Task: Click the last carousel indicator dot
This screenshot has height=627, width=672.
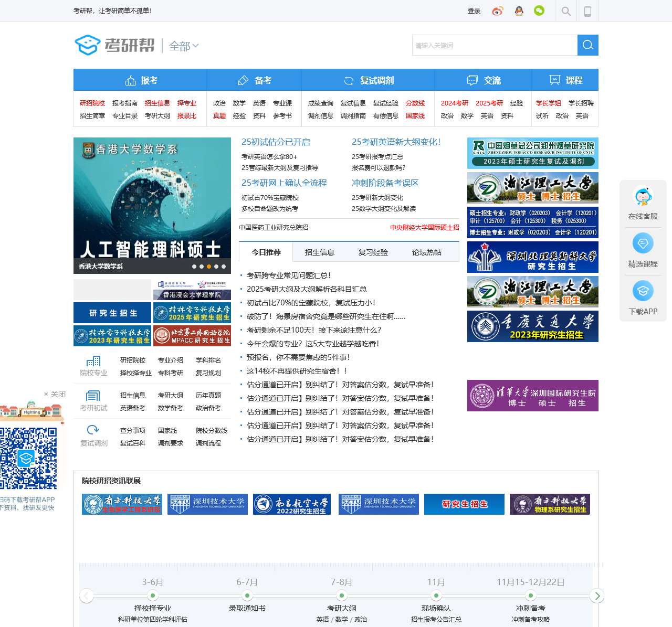Action: point(224,267)
